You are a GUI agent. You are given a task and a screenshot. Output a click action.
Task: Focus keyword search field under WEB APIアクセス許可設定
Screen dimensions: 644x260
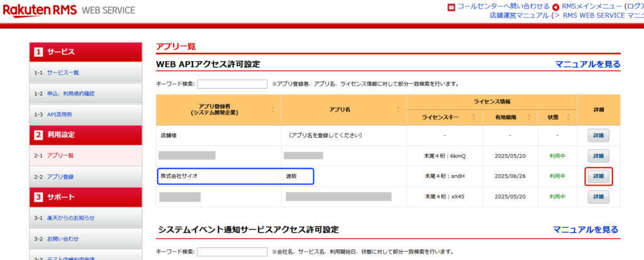[232, 84]
